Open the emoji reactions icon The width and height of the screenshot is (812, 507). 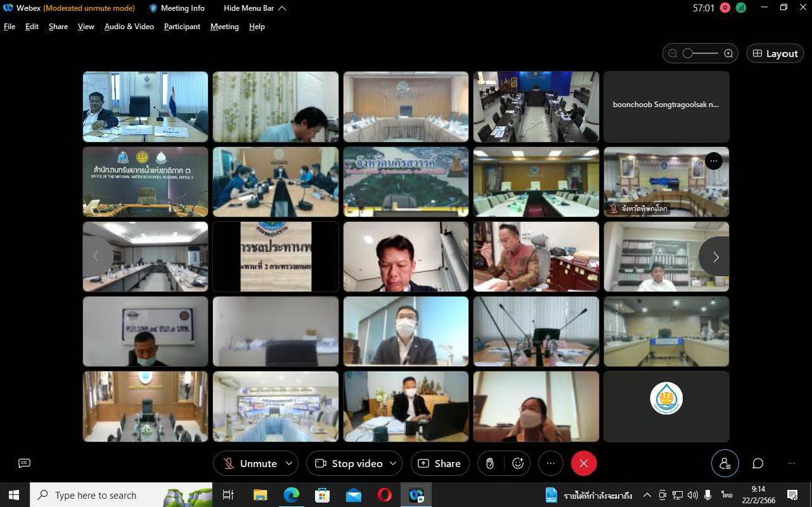pyautogui.click(x=518, y=463)
